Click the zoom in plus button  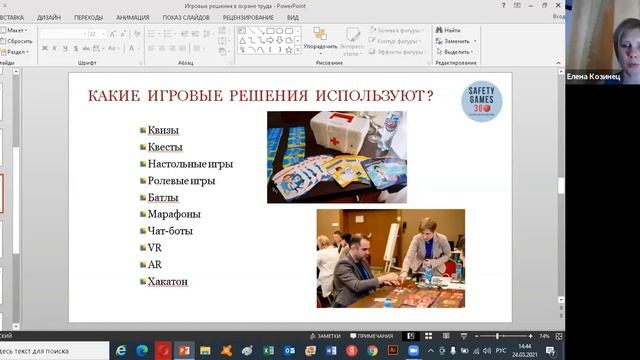tap(530, 336)
